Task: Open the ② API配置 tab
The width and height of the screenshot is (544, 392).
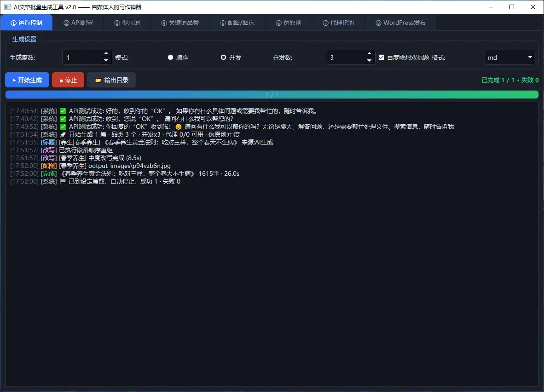Action: pyautogui.click(x=78, y=23)
